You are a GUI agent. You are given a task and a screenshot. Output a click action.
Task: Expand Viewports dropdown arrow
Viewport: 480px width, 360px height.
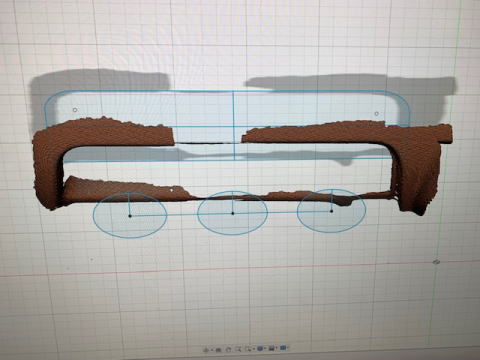pos(288,348)
